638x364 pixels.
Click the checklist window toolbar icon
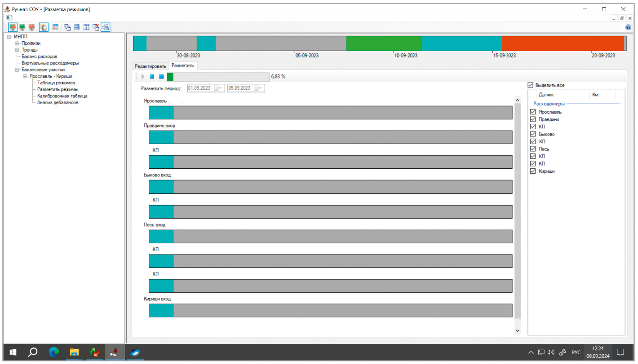(56, 27)
